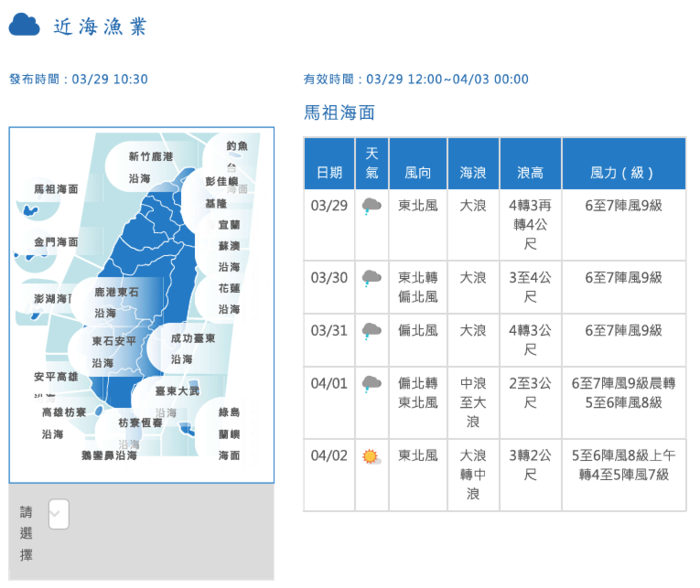The height and width of the screenshot is (588, 700).
Task: Select 安平高雄 region on the map
Action: pyautogui.click(x=56, y=377)
